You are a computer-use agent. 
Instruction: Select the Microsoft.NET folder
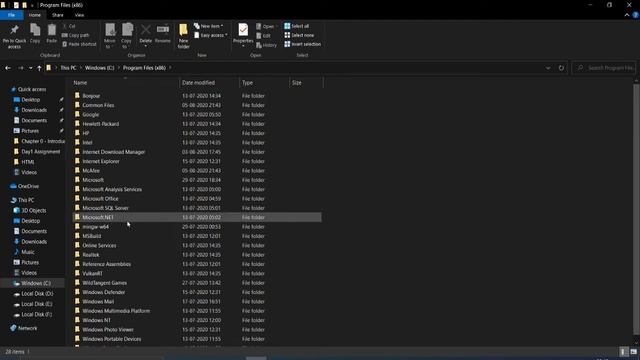197,218
